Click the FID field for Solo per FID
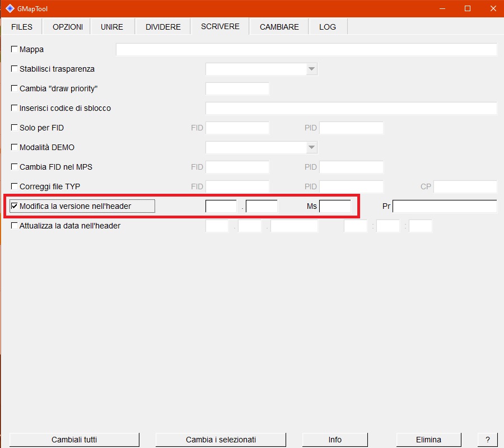The height and width of the screenshot is (448, 504). coord(237,128)
